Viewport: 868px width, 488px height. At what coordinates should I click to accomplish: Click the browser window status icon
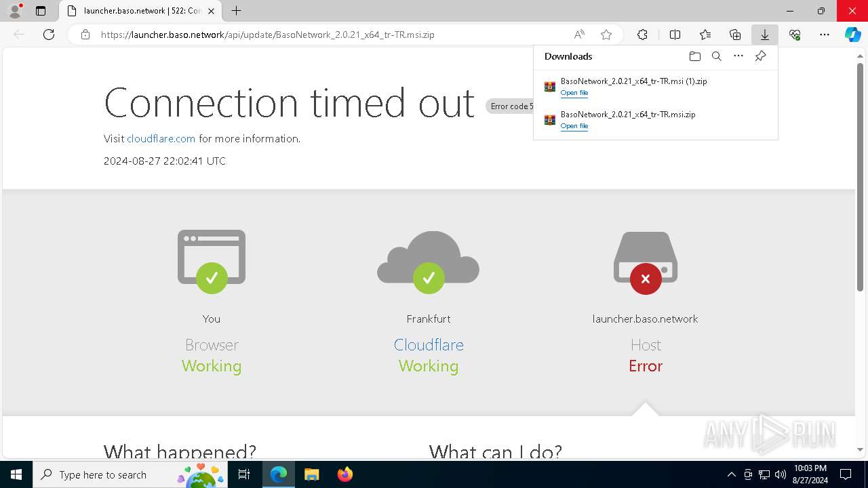click(x=212, y=262)
